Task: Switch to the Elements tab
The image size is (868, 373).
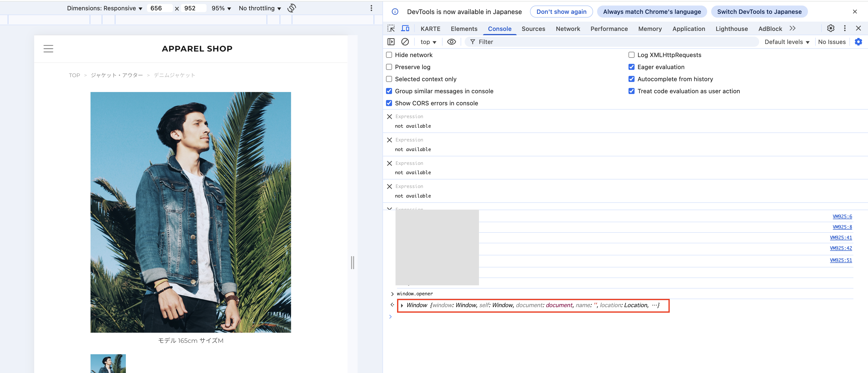Action: point(464,29)
